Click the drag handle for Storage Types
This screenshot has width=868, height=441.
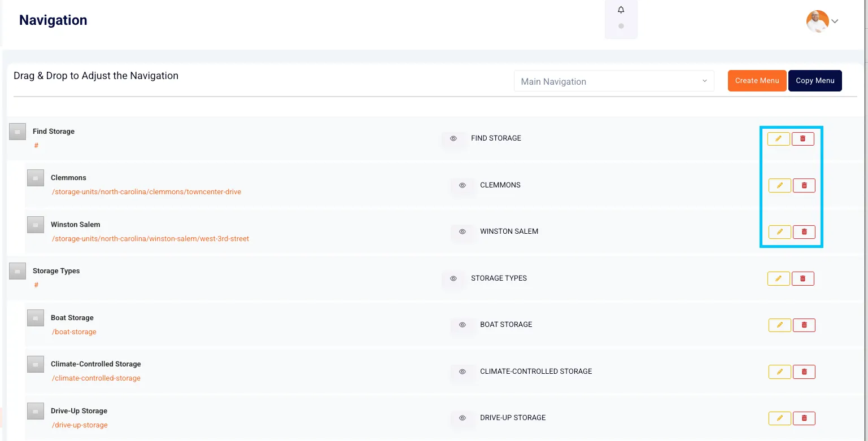click(18, 271)
